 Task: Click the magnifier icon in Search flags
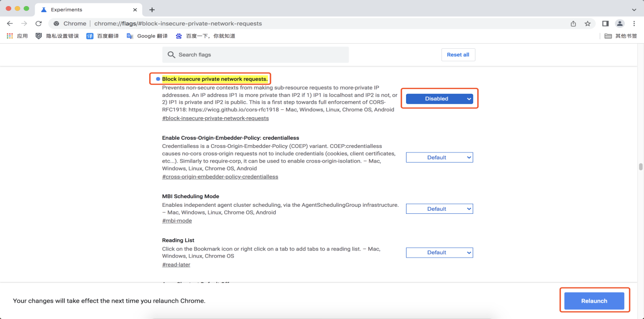tap(171, 55)
